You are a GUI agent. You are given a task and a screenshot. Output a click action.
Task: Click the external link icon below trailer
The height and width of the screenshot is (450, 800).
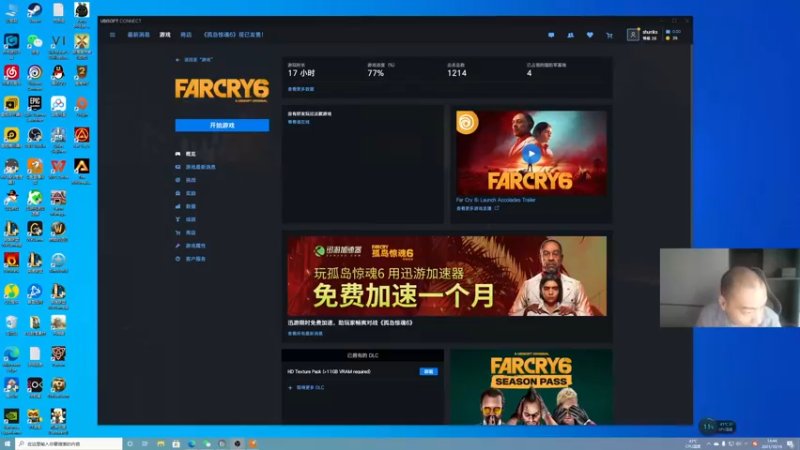496,208
